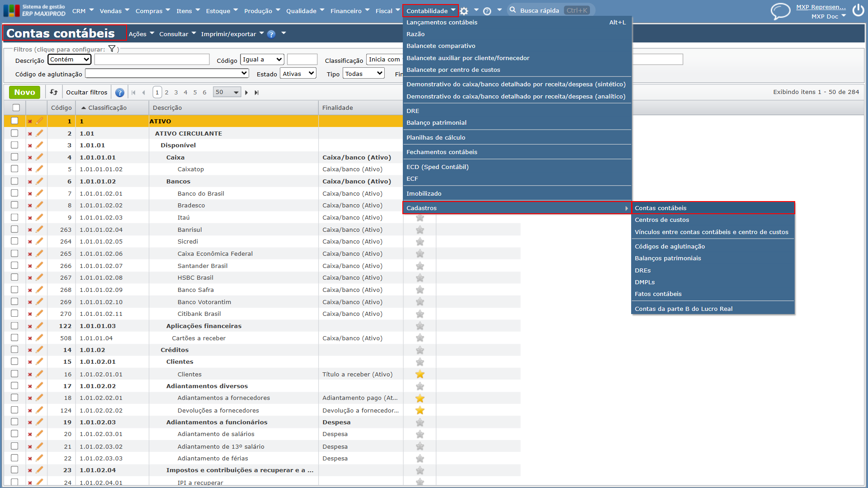This screenshot has height=488, width=868.
Task: Click the power/logout icon
Action: pyautogui.click(x=858, y=10)
